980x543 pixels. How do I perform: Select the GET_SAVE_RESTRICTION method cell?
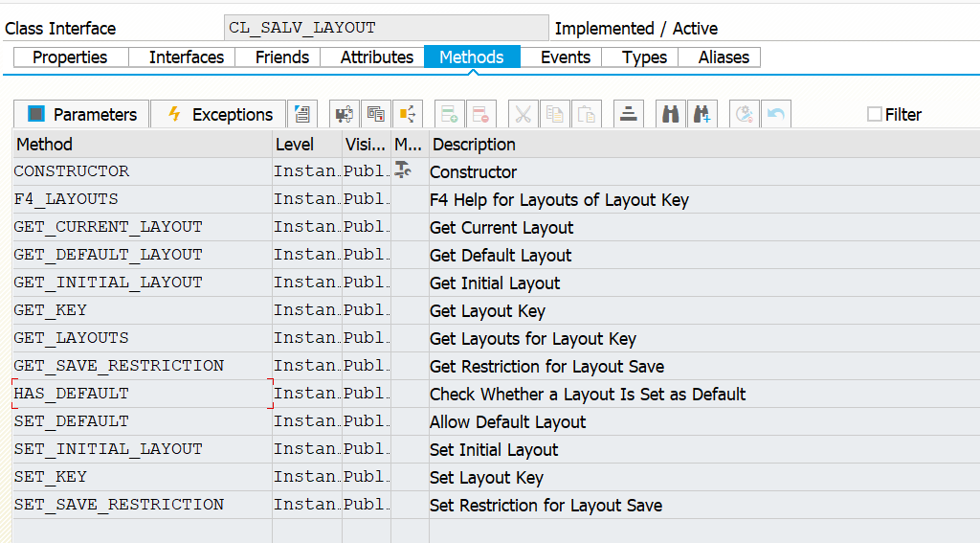143,366
